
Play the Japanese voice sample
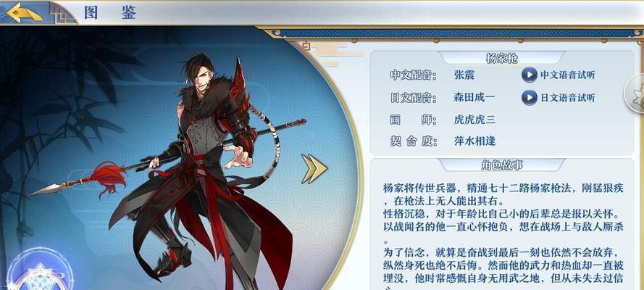(x=559, y=98)
